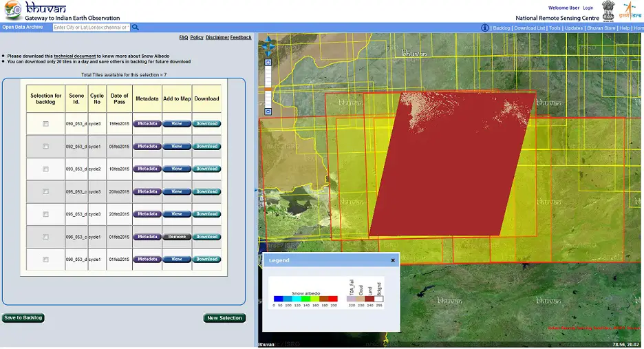Click the orange zoom slider handle

pyautogui.click(x=268, y=89)
